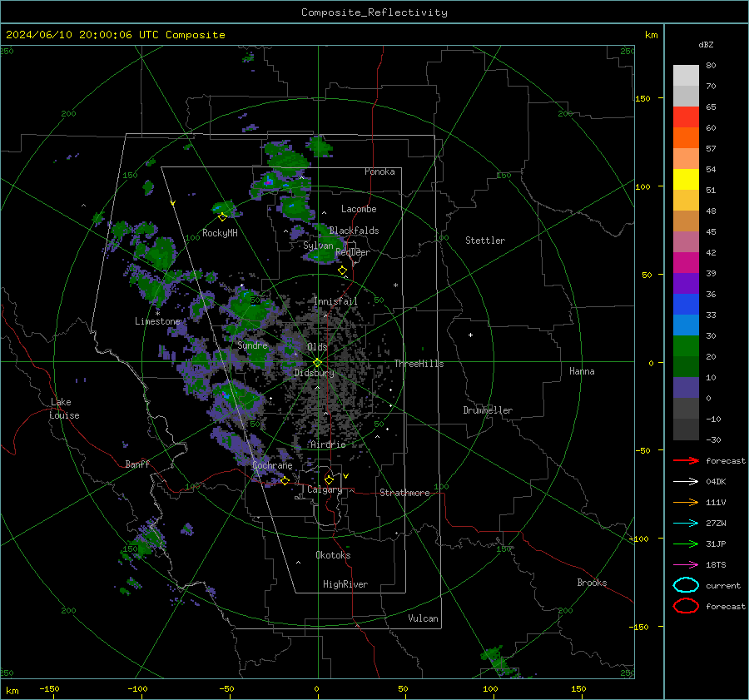Click the Drumheller town label
The width and height of the screenshot is (749, 700).
coord(488,410)
